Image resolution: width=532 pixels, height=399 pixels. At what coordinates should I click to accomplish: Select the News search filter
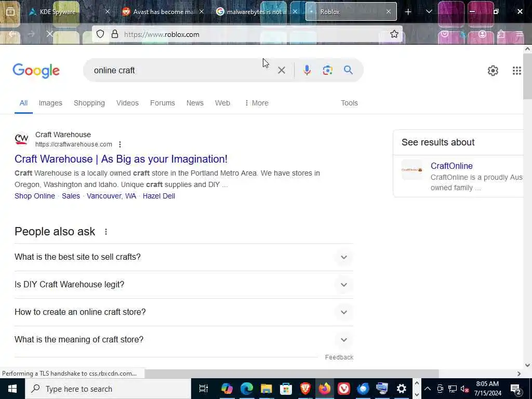coord(195,103)
